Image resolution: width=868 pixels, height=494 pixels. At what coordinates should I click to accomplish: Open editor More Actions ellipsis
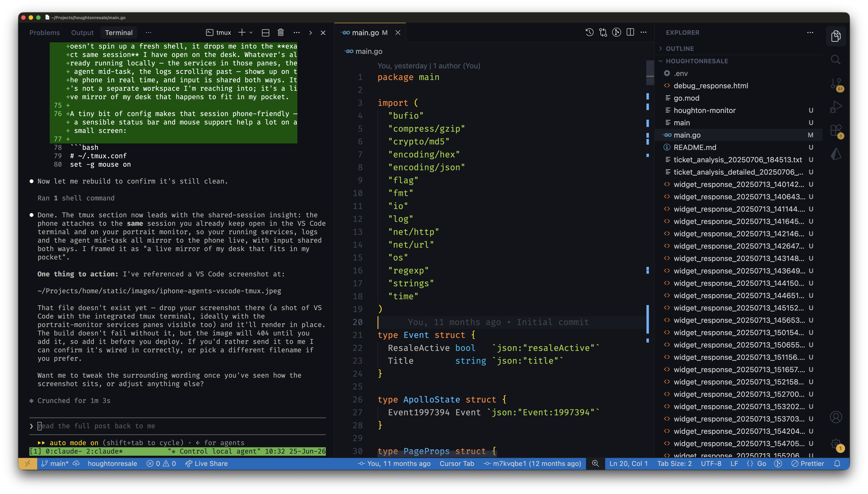pos(643,32)
